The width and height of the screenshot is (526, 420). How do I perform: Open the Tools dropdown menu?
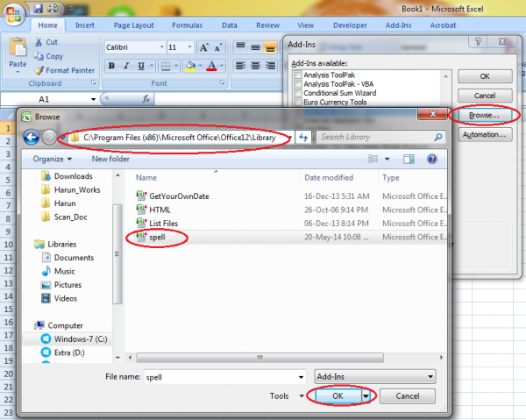[x=288, y=396]
